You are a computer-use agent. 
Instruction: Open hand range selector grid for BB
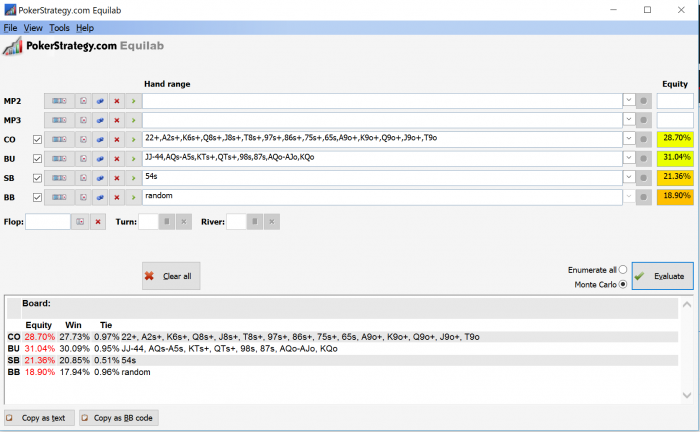tap(59, 197)
